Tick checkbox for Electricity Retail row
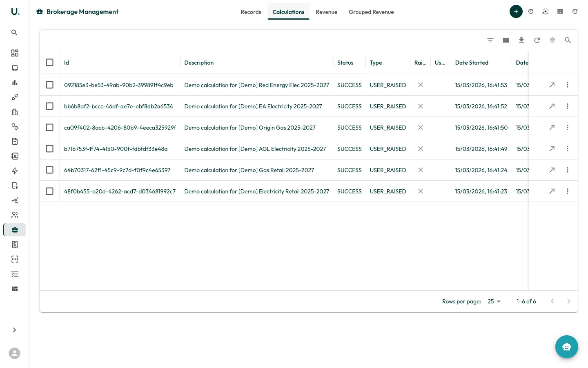 click(x=50, y=191)
